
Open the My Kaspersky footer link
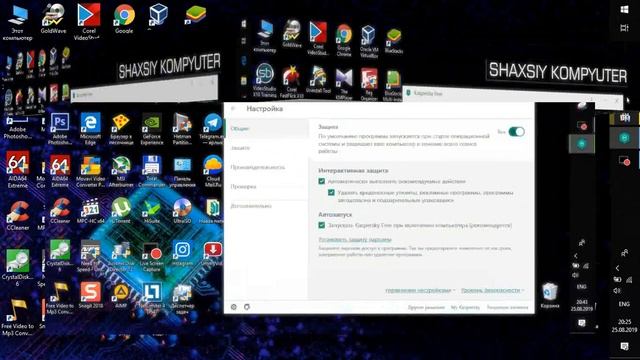[x=465, y=307]
